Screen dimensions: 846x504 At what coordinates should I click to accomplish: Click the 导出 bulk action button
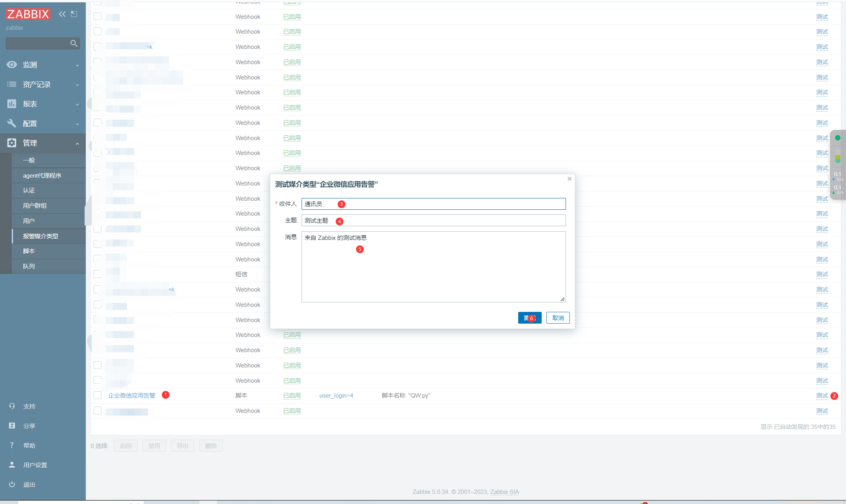click(183, 446)
